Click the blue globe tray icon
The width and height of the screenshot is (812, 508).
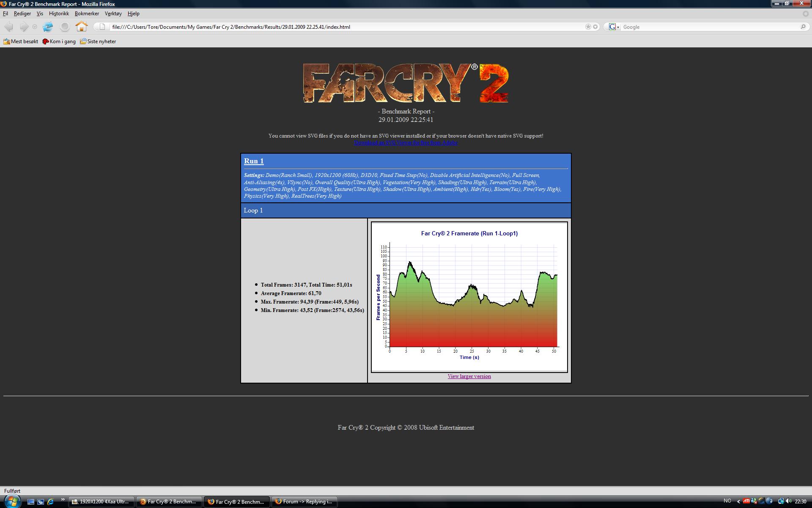(769, 501)
